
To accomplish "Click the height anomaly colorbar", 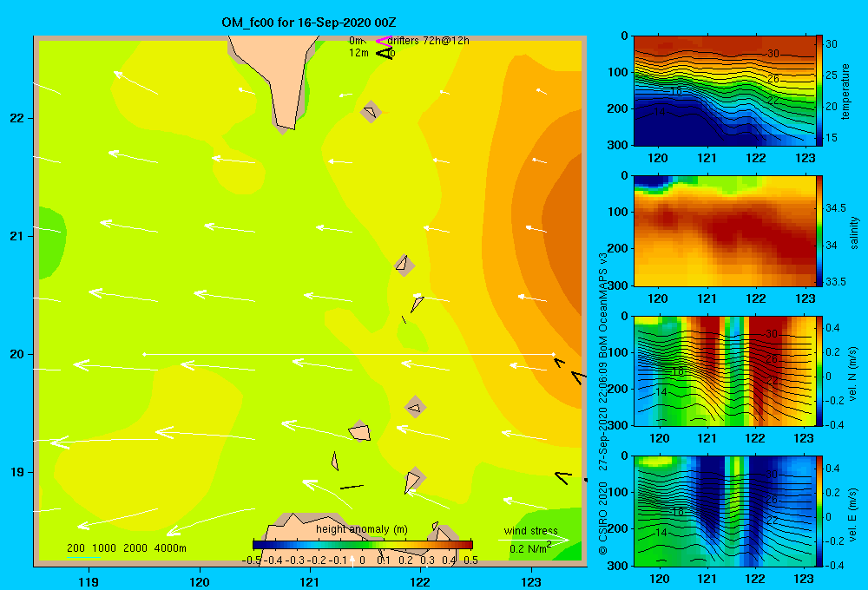I will pyautogui.click(x=363, y=545).
